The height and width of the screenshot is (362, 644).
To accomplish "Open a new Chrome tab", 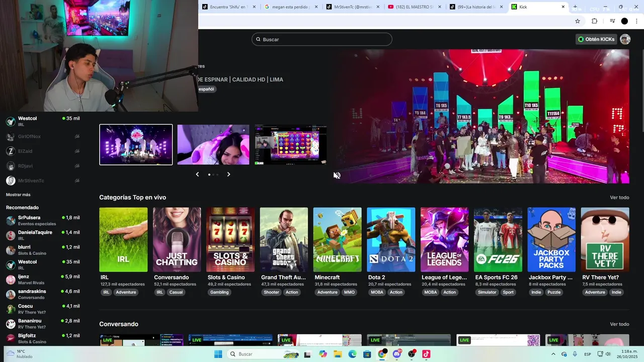I will [x=575, y=7].
